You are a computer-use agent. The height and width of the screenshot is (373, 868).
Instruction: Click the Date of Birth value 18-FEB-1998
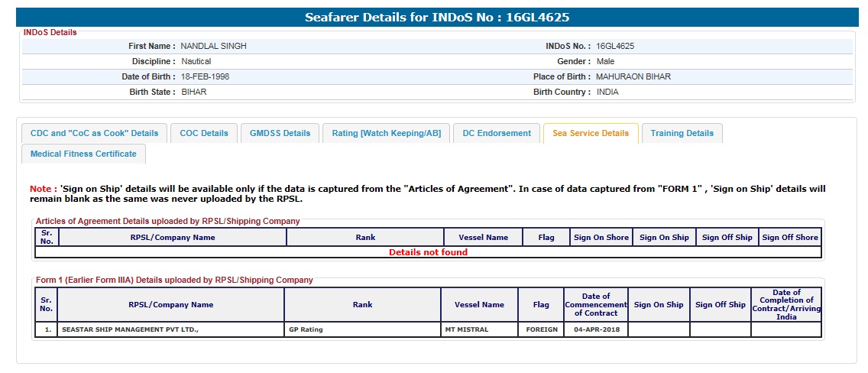(205, 76)
